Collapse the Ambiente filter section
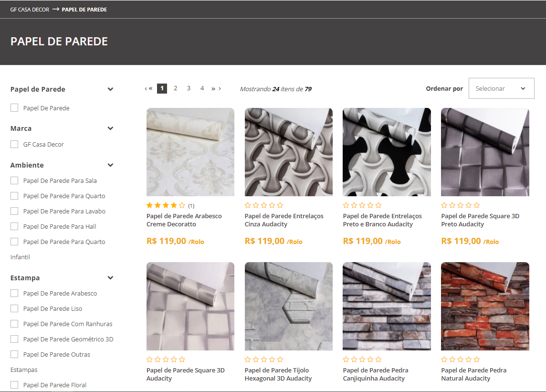The width and height of the screenshot is (546, 392). 110,165
